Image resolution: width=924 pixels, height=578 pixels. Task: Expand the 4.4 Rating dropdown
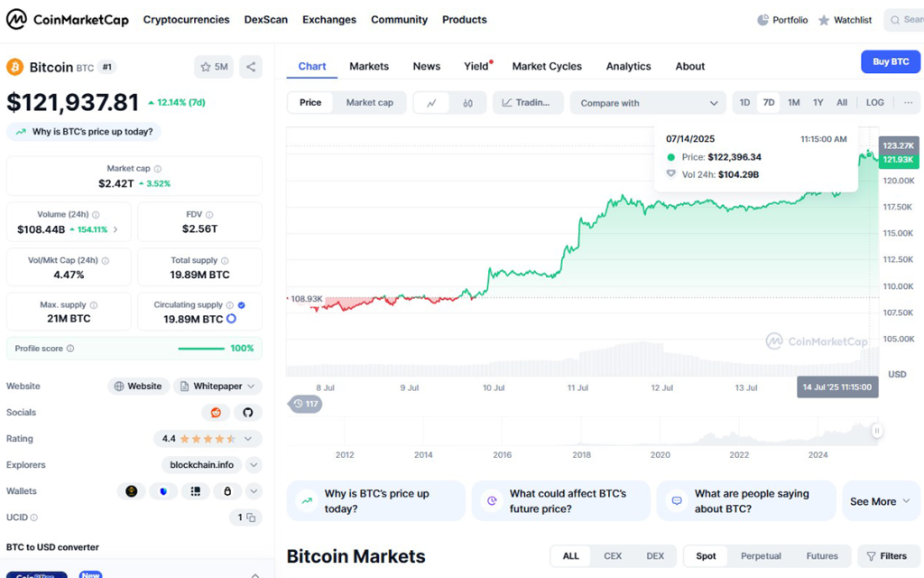248,439
